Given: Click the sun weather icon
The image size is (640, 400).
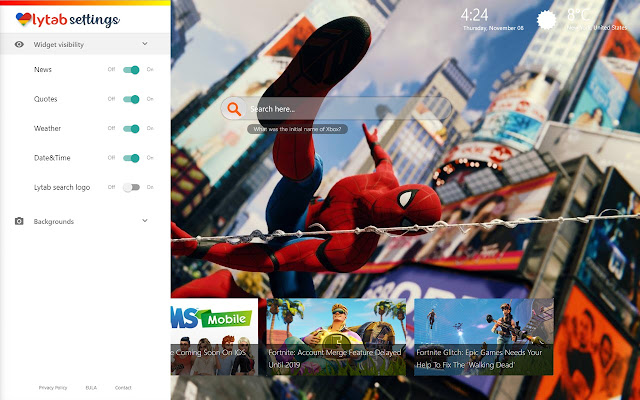Looking at the screenshot, I should click(x=546, y=20).
